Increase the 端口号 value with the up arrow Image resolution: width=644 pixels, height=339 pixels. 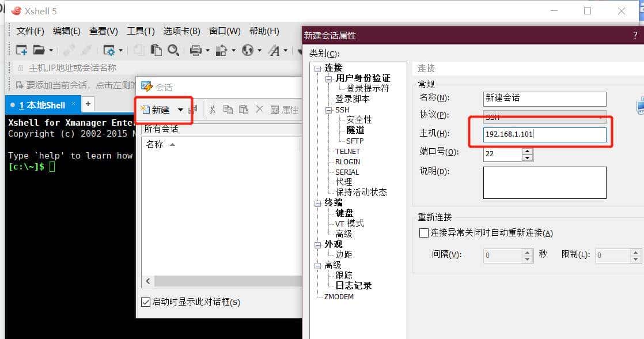[x=528, y=151]
